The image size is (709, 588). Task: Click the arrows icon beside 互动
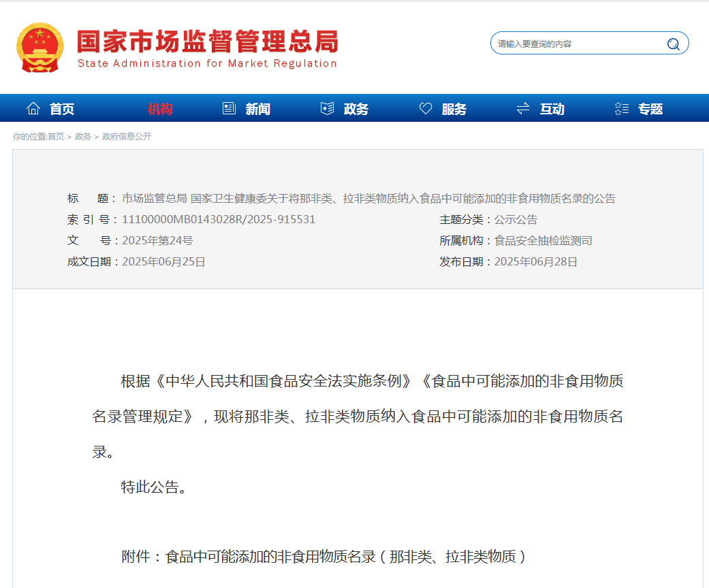[x=523, y=108]
